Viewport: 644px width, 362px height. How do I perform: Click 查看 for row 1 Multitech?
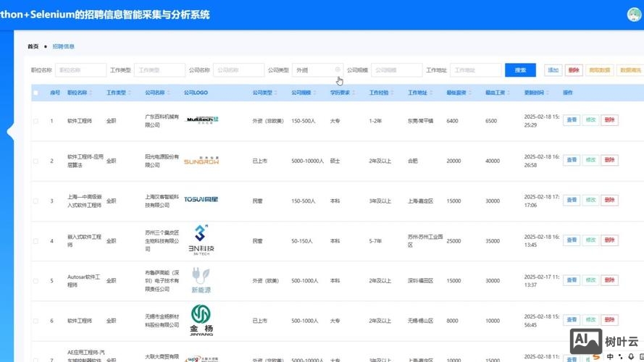(572, 120)
